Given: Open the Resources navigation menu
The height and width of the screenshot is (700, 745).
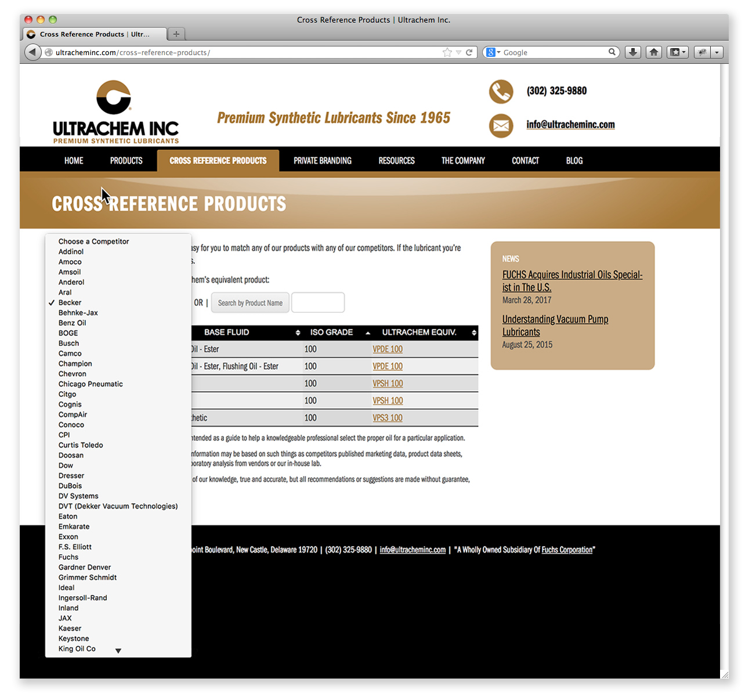Looking at the screenshot, I should tap(397, 161).
